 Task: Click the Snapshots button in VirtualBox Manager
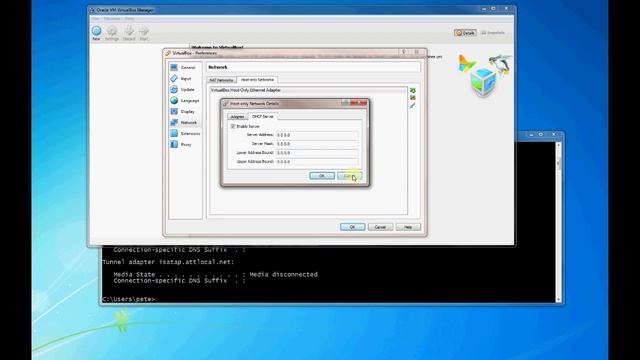(x=493, y=33)
